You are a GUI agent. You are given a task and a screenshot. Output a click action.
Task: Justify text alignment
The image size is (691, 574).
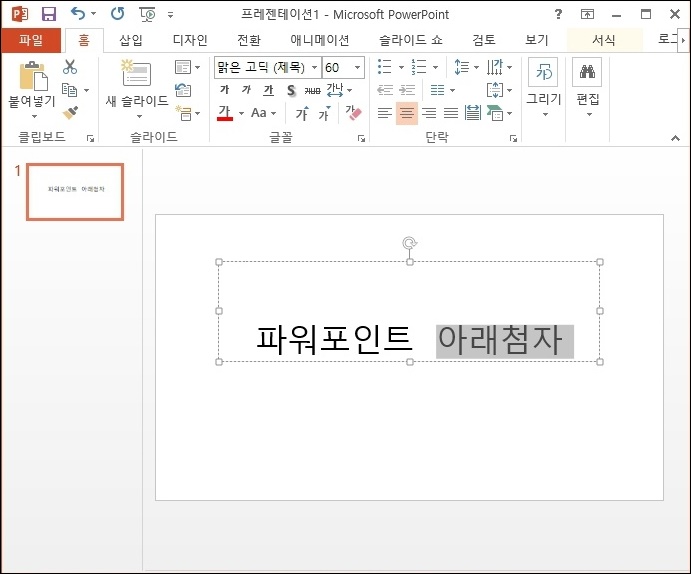[x=451, y=113]
